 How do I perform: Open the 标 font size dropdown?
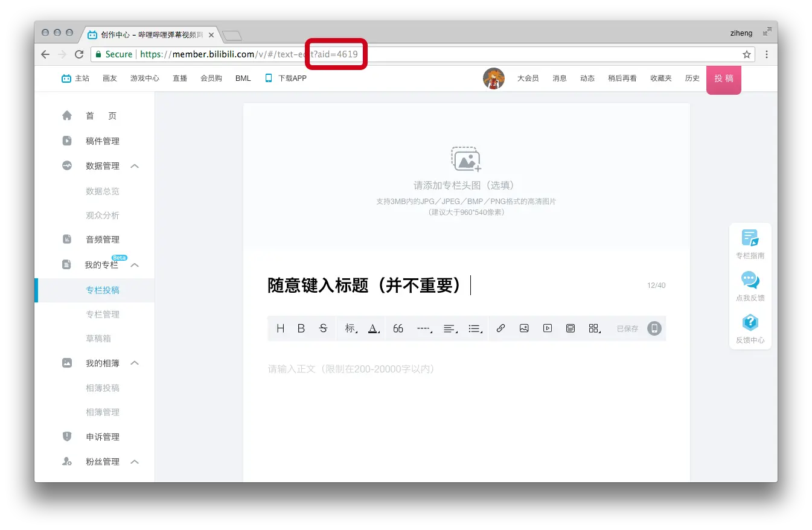tap(351, 328)
